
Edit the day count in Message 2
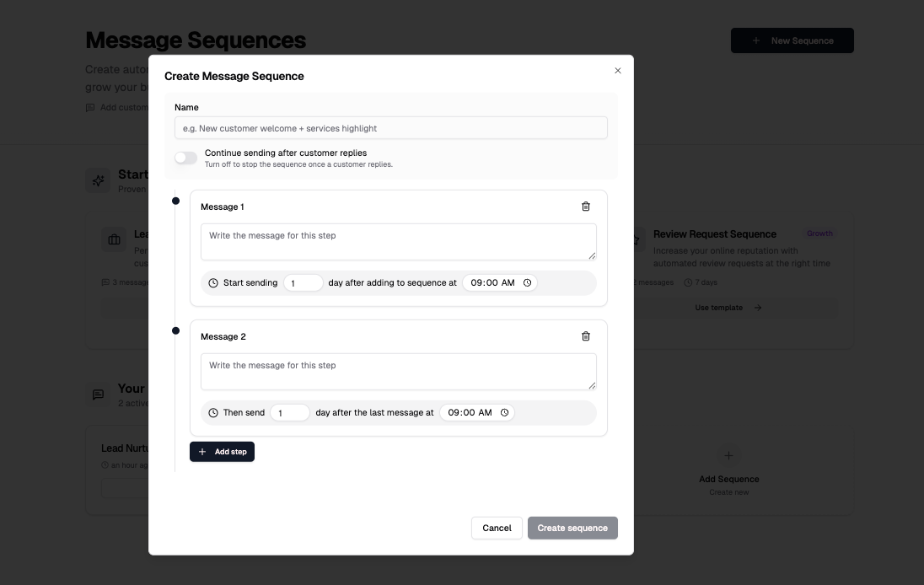pos(289,412)
